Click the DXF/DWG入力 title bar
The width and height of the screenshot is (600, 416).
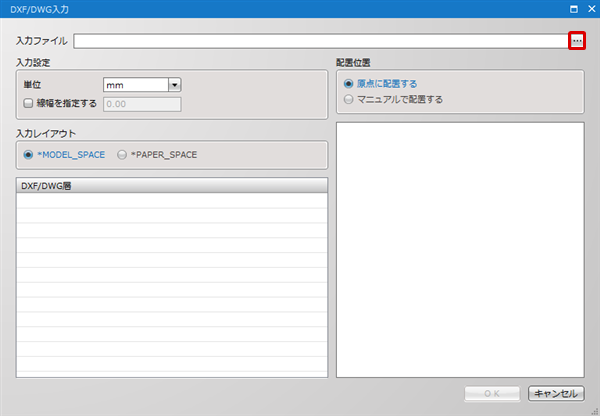[x=280, y=9]
